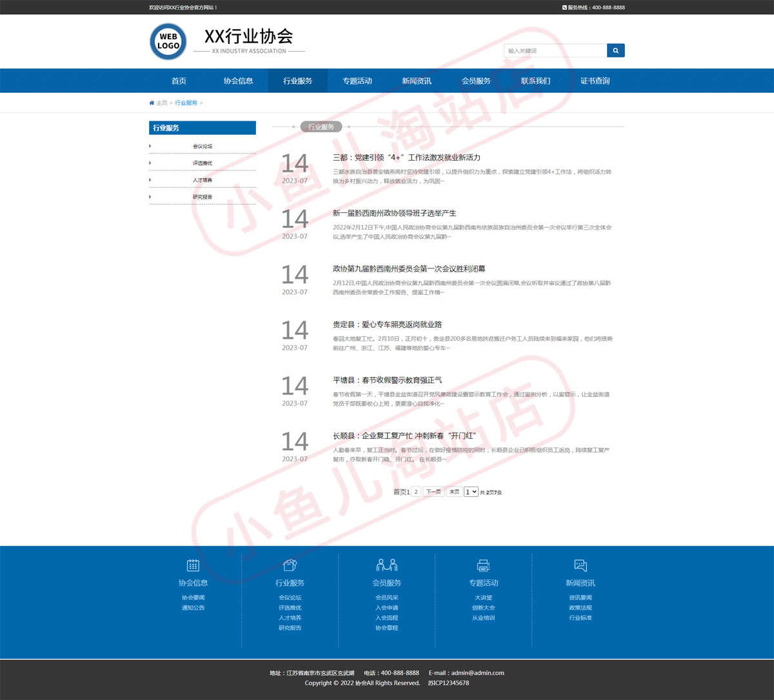The height and width of the screenshot is (700, 774).
Task: Click the WEB LOGO site emblem
Action: [x=168, y=41]
